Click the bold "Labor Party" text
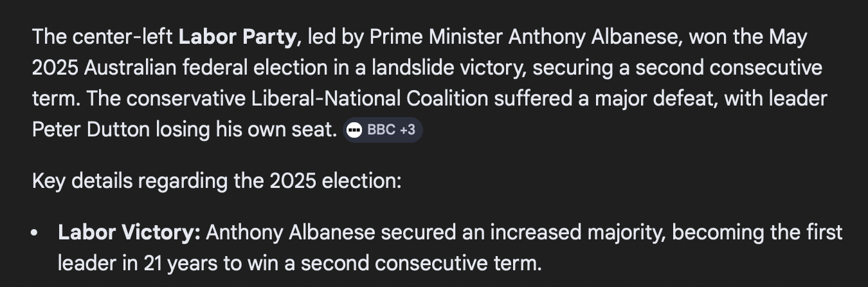The height and width of the screenshot is (287, 868). [x=237, y=37]
